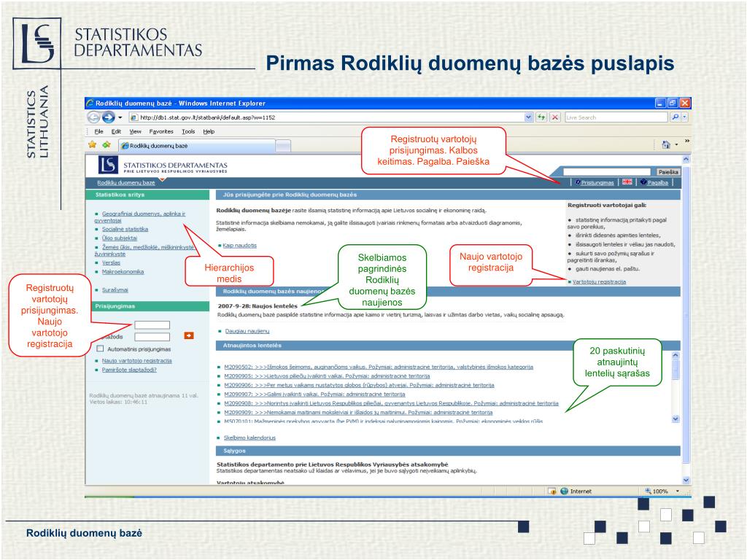Viewport: 747px width, 560px height.
Task: Click the page scrollbar down arrow
Action: (x=686, y=480)
